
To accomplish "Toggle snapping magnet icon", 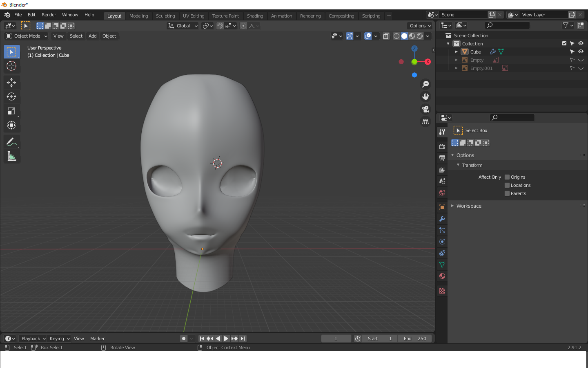I will coord(220,26).
